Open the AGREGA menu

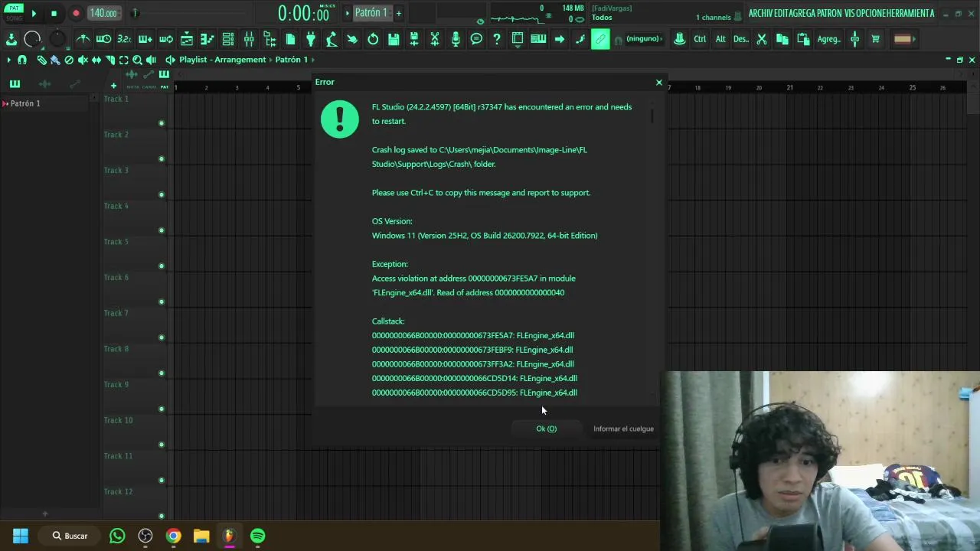[802, 13]
